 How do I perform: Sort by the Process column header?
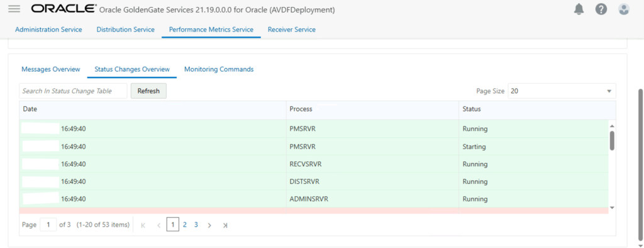[x=372, y=109]
